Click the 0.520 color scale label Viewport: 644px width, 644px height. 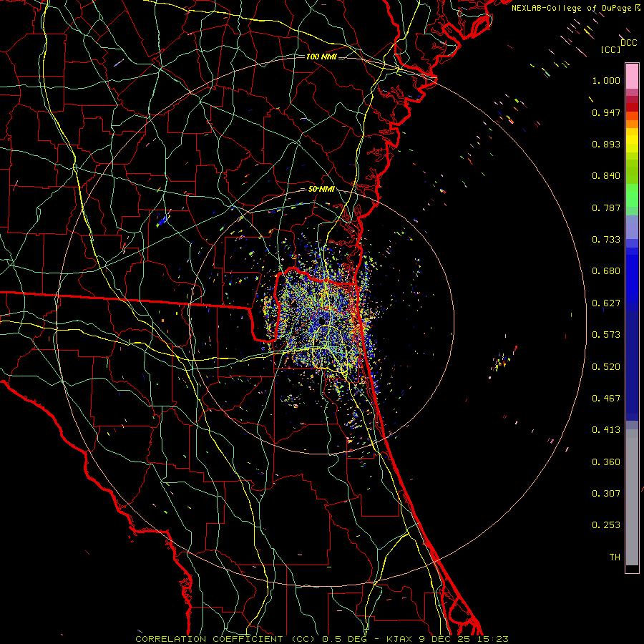click(606, 367)
